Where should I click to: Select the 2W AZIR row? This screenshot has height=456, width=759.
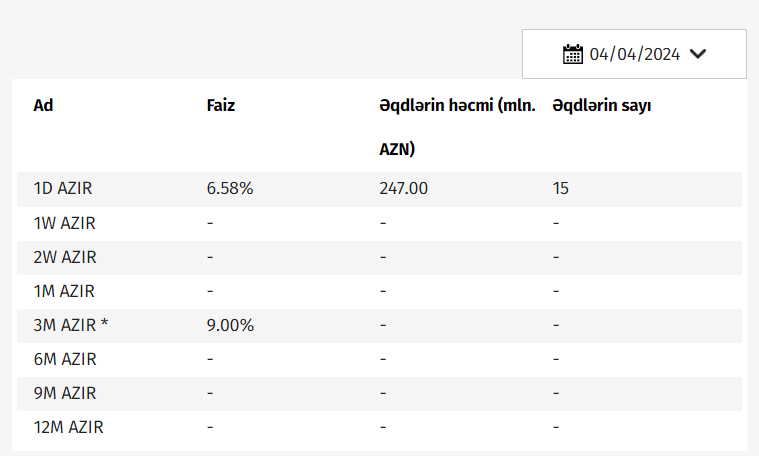(64, 257)
